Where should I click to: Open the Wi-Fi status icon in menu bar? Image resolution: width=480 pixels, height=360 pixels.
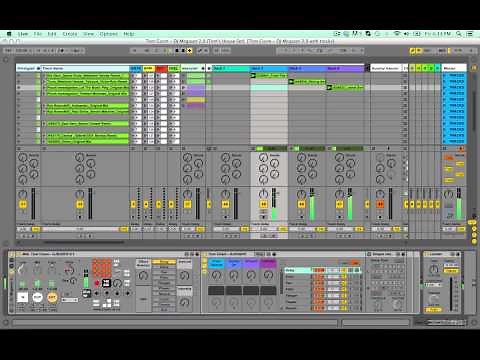pos(397,34)
